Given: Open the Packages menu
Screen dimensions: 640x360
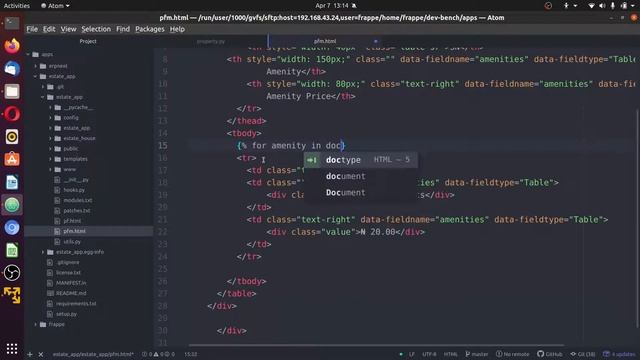Looking at the screenshot, I should click(150, 29).
